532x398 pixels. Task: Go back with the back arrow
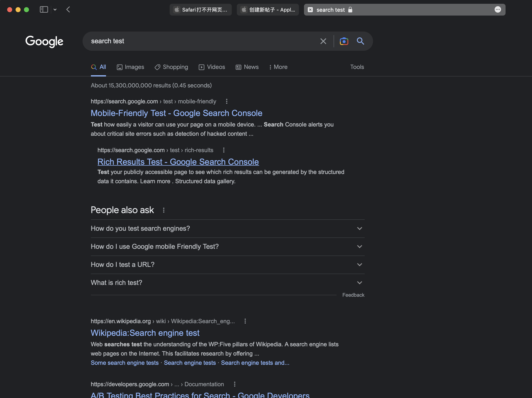pyautogui.click(x=68, y=10)
